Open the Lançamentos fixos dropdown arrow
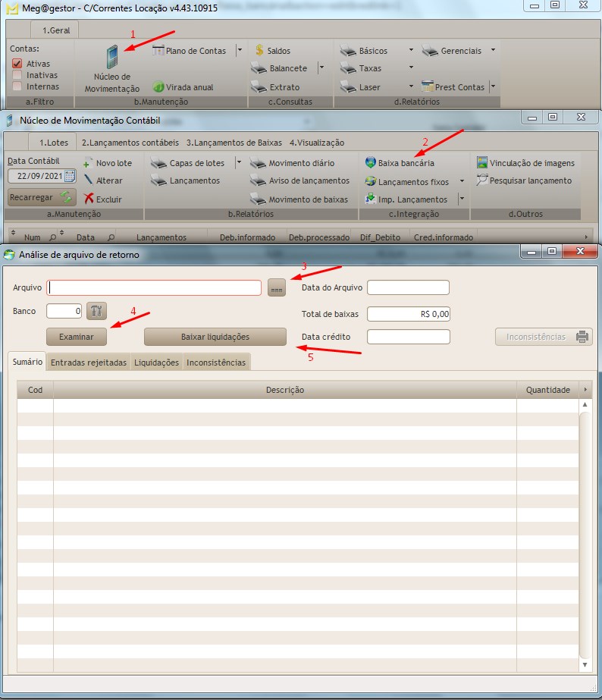 click(462, 182)
